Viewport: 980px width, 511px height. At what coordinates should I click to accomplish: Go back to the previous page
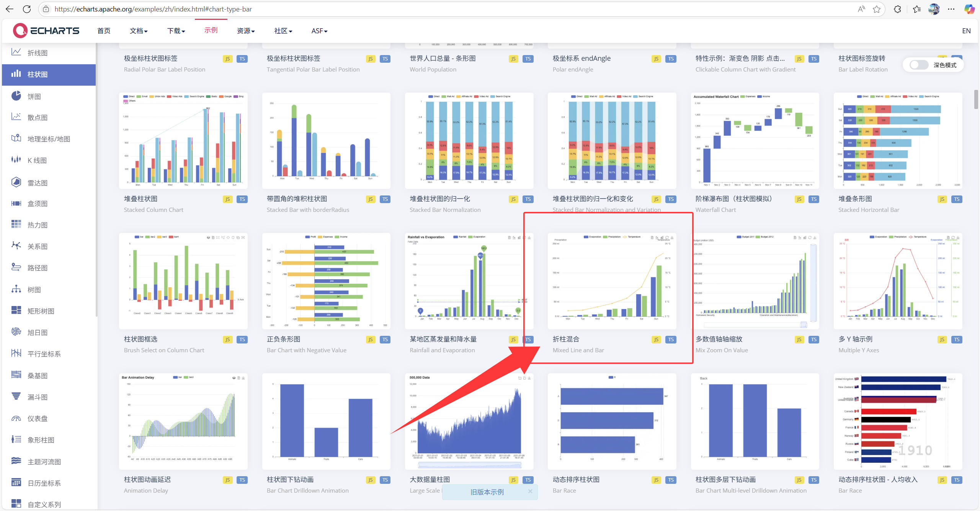(x=10, y=9)
